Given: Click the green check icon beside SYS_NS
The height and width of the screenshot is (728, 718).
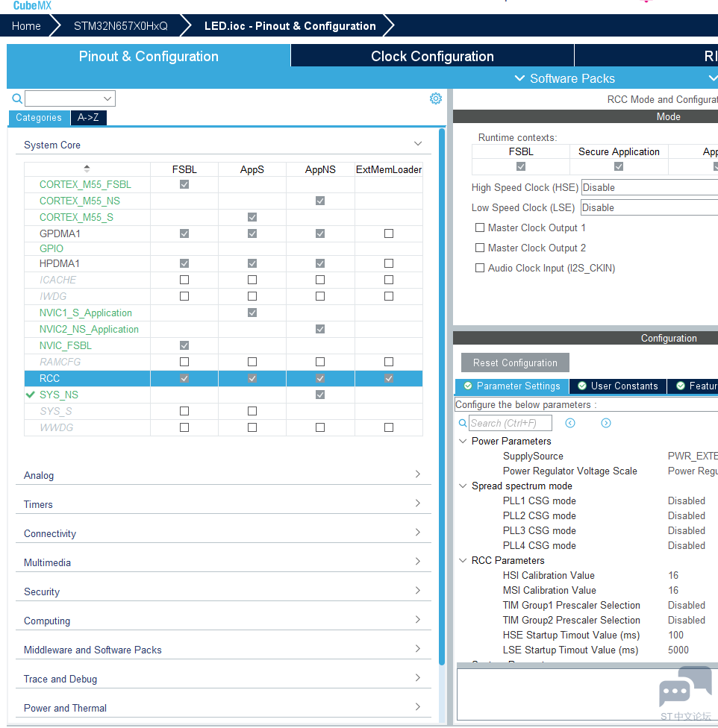Looking at the screenshot, I should [x=31, y=395].
